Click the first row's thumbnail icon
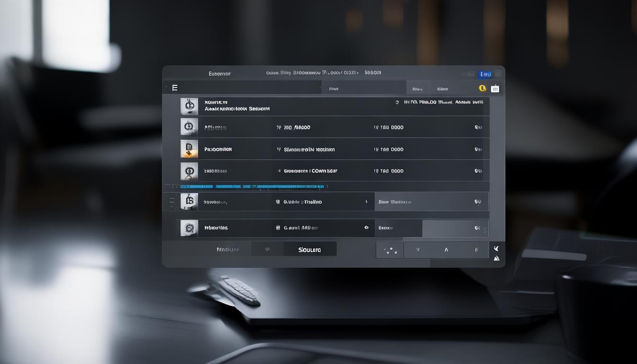Image resolution: width=637 pixels, height=364 pixels. pos(189,106)
